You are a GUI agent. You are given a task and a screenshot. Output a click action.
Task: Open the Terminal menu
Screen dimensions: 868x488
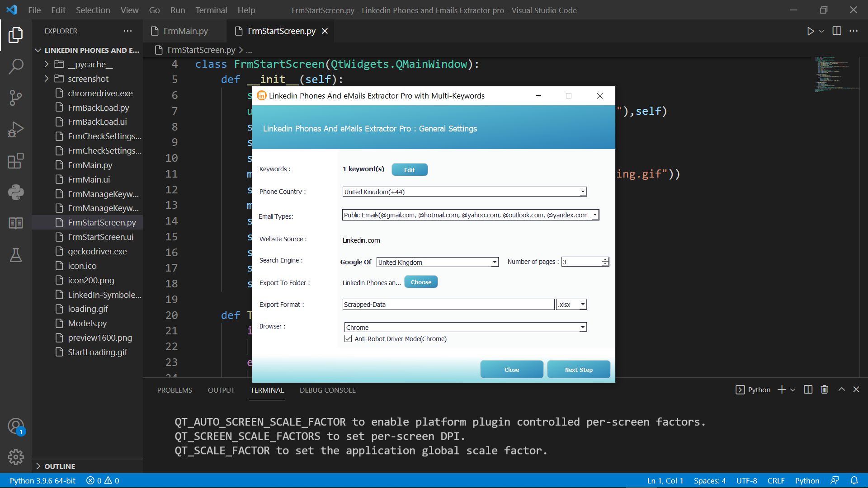coord(211,10)
